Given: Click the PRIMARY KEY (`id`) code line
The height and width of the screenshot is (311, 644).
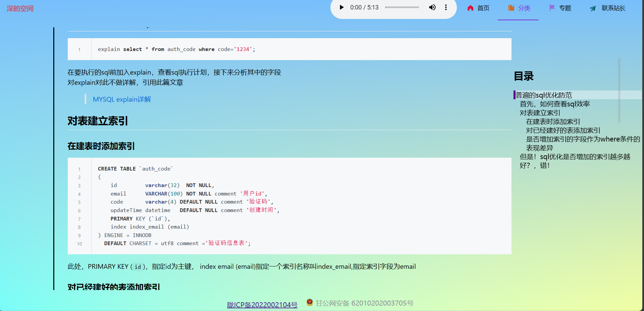Looking at the screenshot, I should (140, 219).
